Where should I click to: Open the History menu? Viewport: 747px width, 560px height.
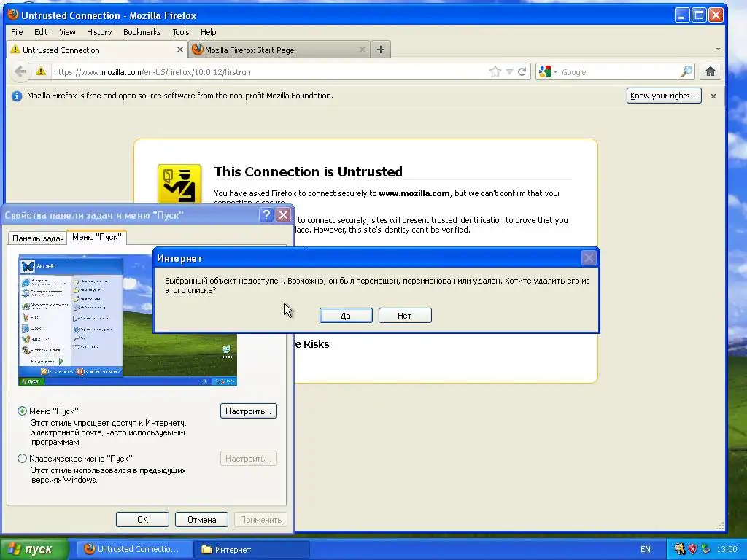coord(99,32)
